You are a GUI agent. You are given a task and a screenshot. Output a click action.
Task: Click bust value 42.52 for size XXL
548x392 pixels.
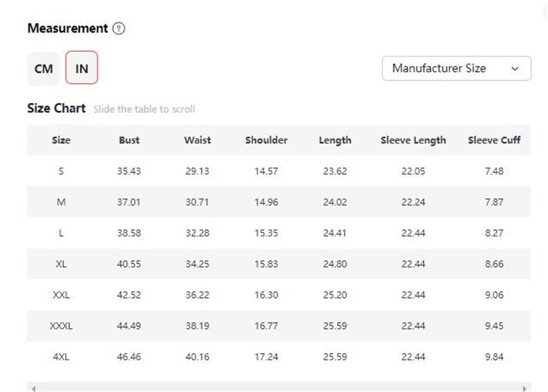(129, 295)
